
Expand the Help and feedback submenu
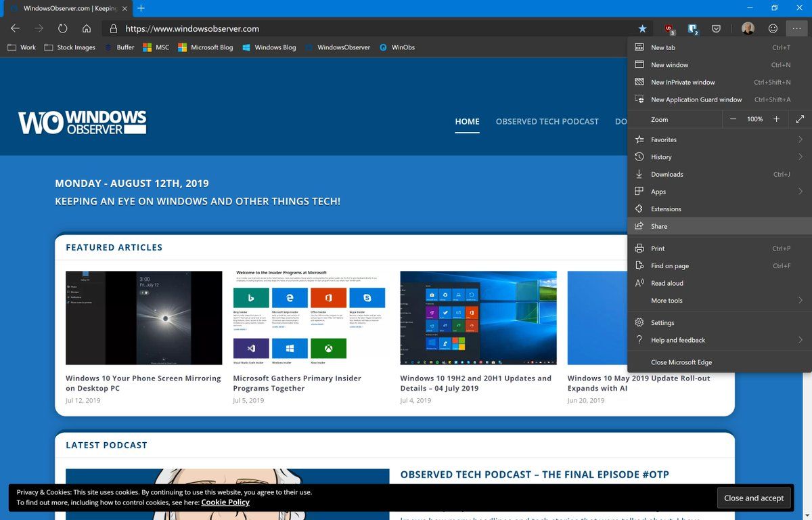click(x=719, y=340)
